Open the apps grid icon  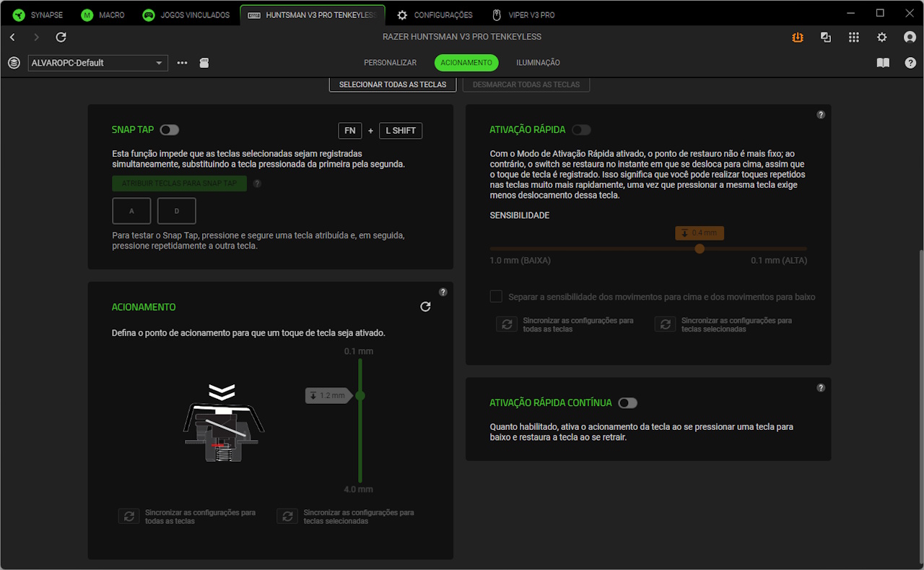(854, 37)
